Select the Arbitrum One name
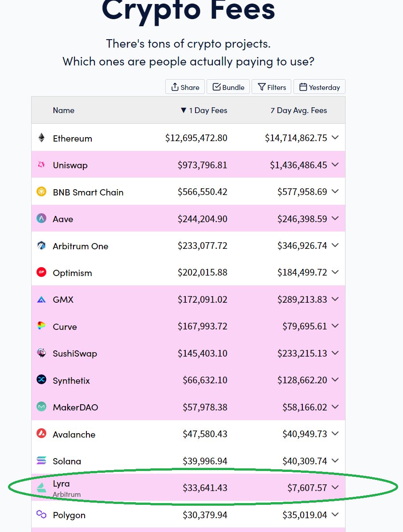The width and height of the screenshot is (403, 532). tap(81, 246)
